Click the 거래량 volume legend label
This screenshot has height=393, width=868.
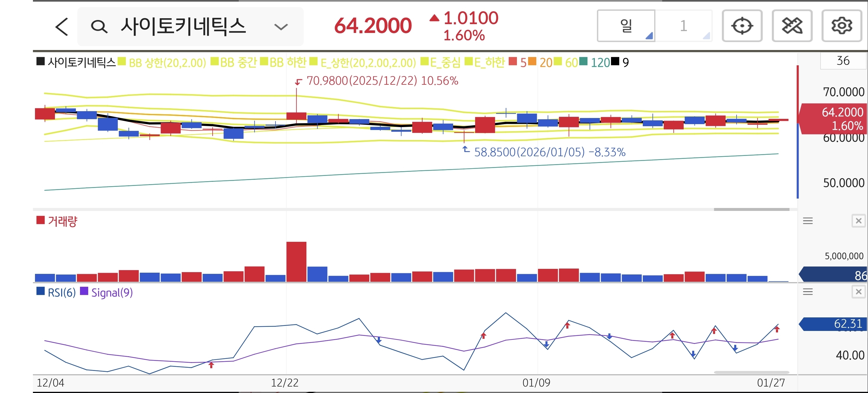click(x=62, y=222)
